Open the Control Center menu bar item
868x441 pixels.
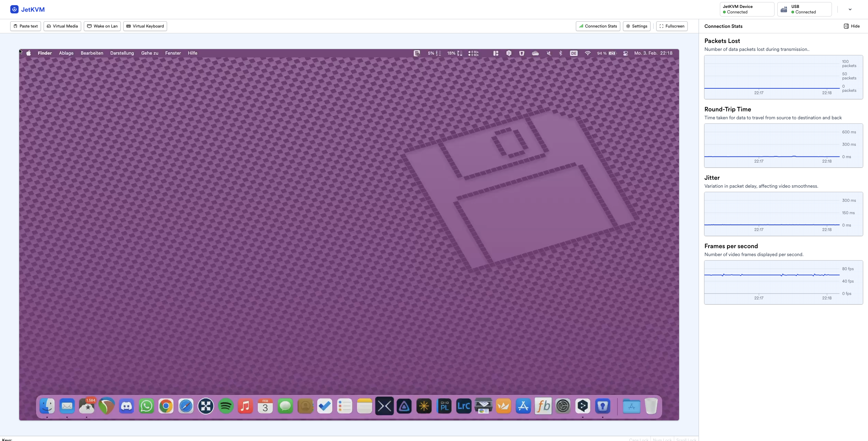point(625,53)
